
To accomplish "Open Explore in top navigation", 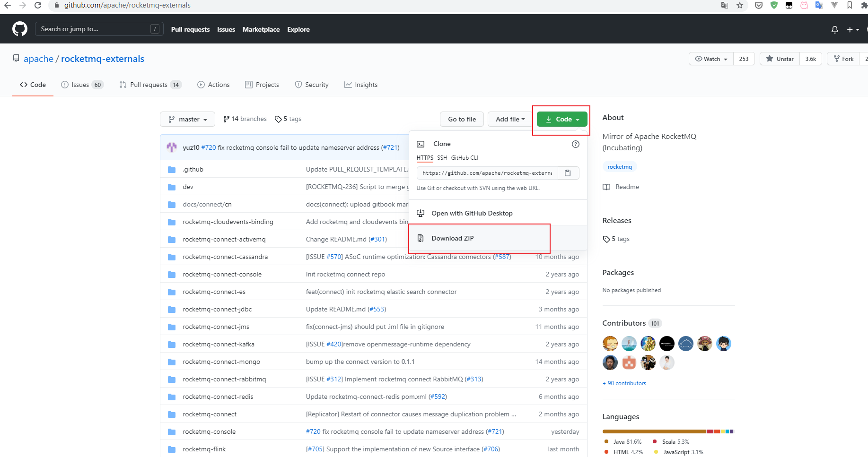I will [x=298, y=29].
